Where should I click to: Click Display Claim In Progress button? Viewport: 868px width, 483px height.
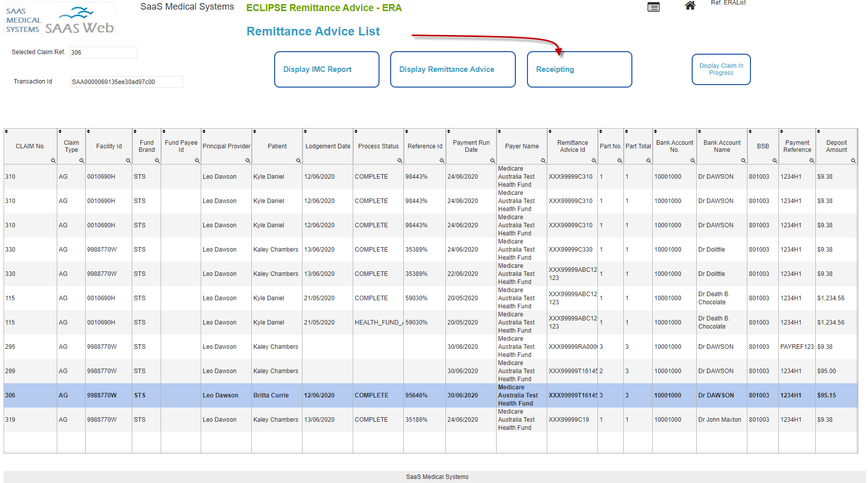coord(721,69)
